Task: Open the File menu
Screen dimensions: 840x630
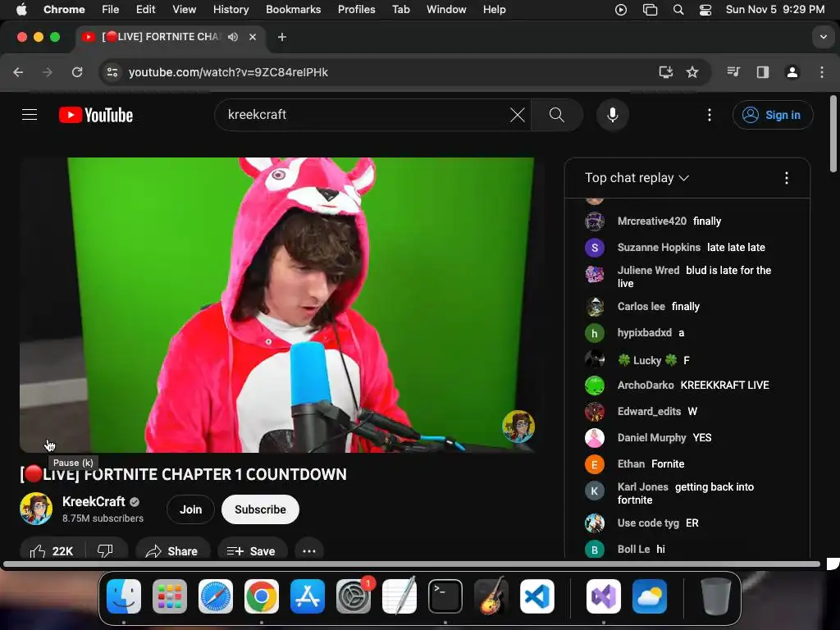Action: pyautogui.click(x=111, y=9)
